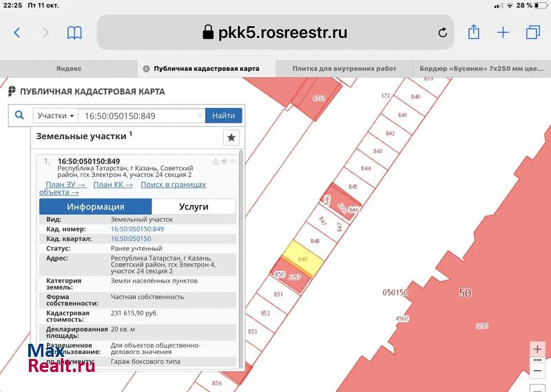The width and height of the screenshot is (551, 392).
Task: Show all open tabs overview
Action: (x=533, y=32)
